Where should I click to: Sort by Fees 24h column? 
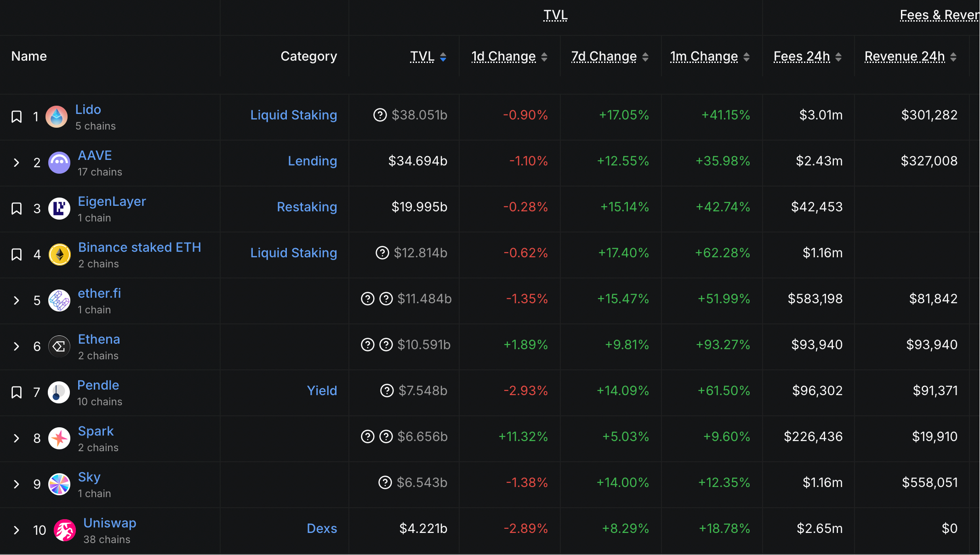click(808, 57)
